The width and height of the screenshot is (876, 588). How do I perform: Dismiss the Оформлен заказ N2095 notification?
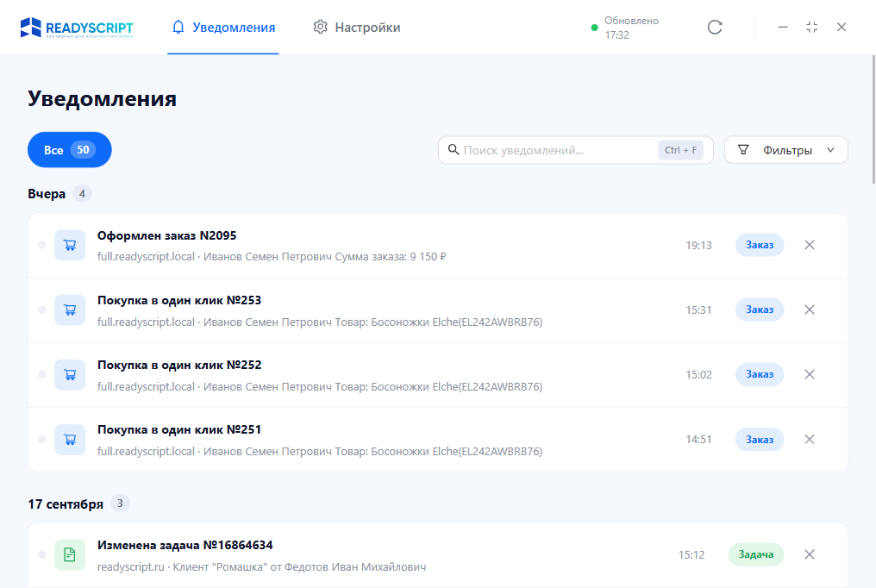click(x=810, y=245)
